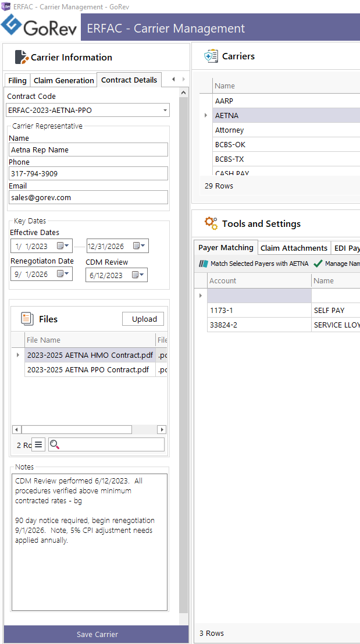Click the GoRev logo icon
Screen dimensions: 360x644
click(x=12, y=26)
